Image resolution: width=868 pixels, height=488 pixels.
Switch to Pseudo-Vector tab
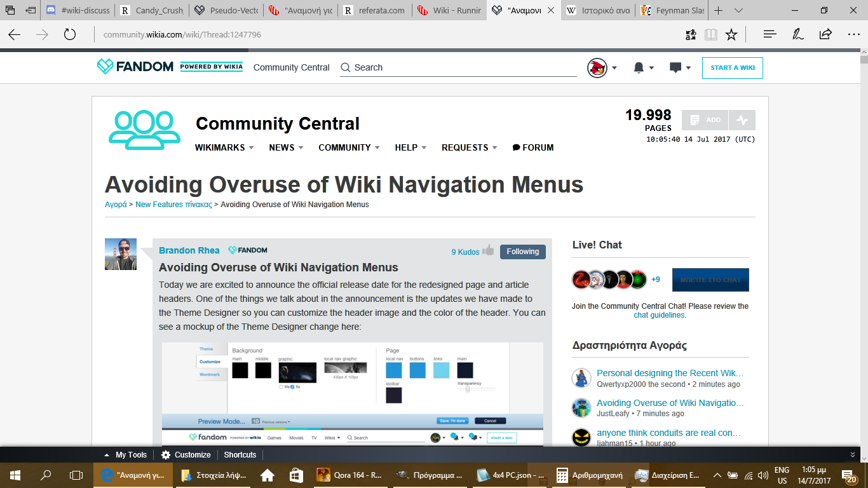tap(226, 10)
